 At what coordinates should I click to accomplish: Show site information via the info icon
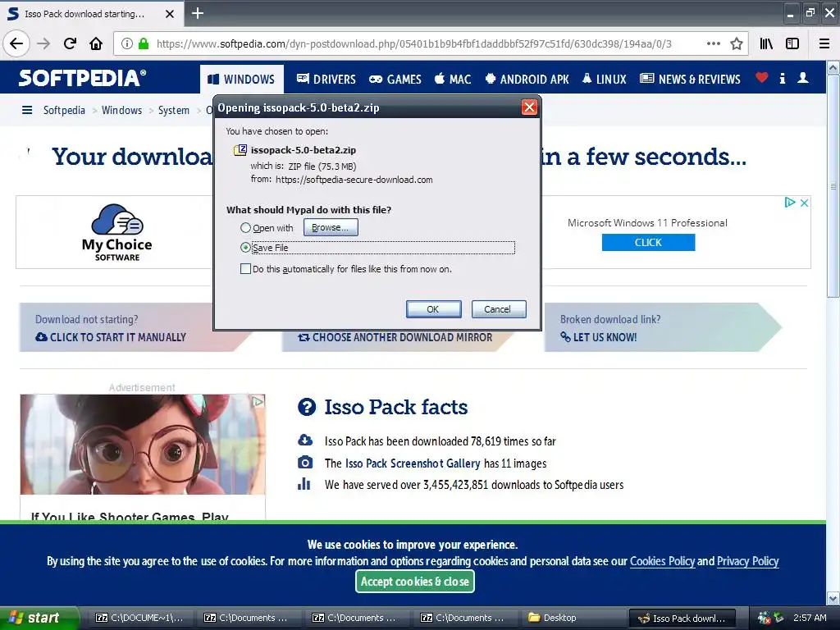coord(127,44)
